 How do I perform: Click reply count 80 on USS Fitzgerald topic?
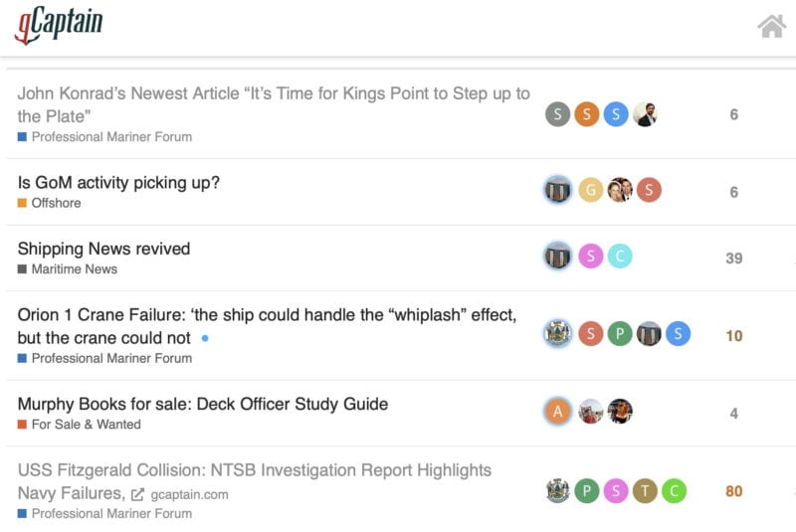click(x=733, y=491)
